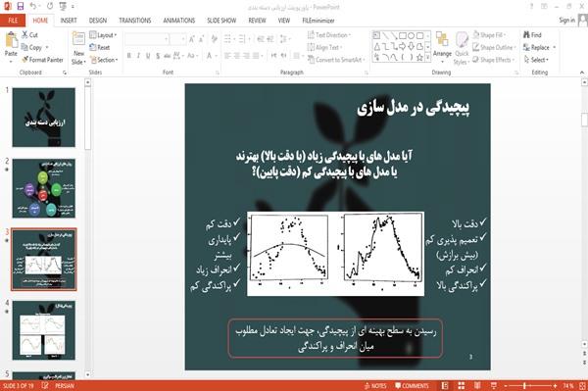The width and height of the screenshot is (588, 391).
Task: Toggle the NOTES pane in status bar
Action: [374, 386]
